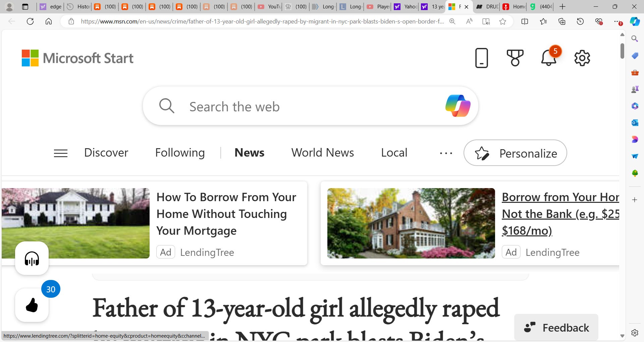This screenshot has height=342, width=644.
Task: Open Microsoft Start settings gear
Action: (582, 58)
